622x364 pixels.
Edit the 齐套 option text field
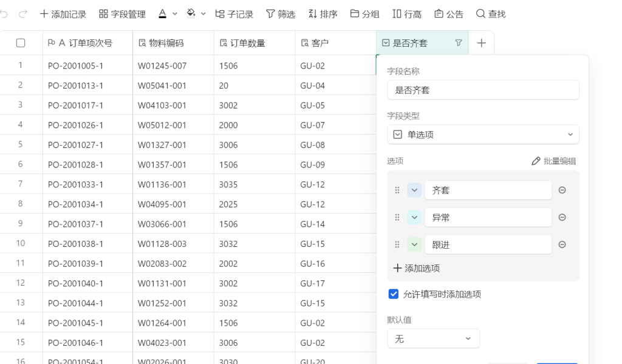coord(488,190)
